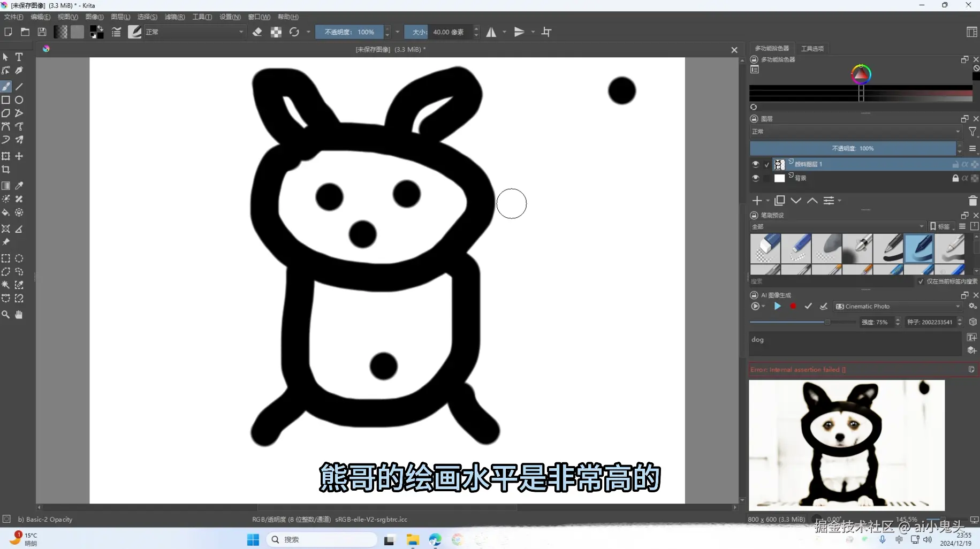Toggle preserve alpha in toolbar

point(276,32)
